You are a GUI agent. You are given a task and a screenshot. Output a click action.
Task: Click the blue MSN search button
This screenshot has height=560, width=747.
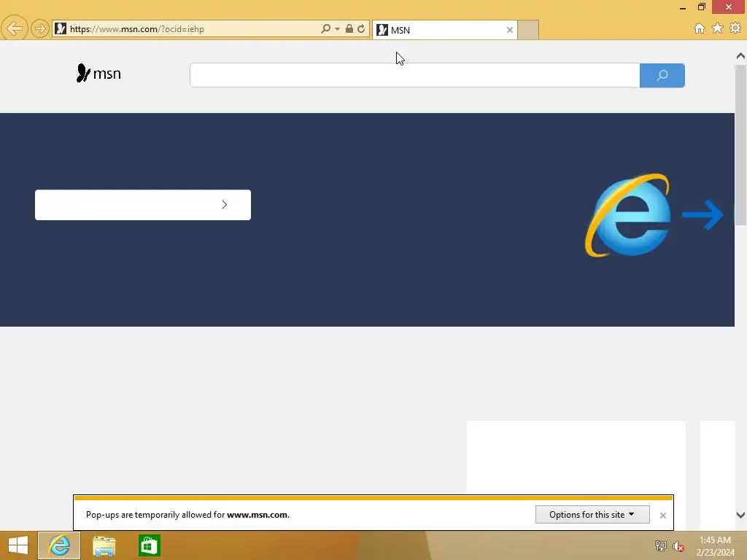tap(662, 75)
